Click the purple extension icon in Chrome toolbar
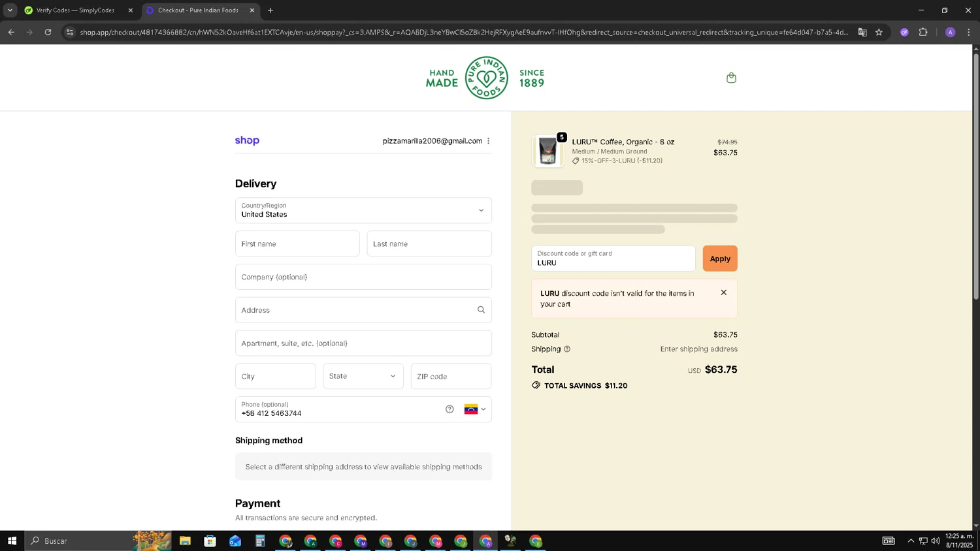The image size is (980, 551). coord(904,32)
